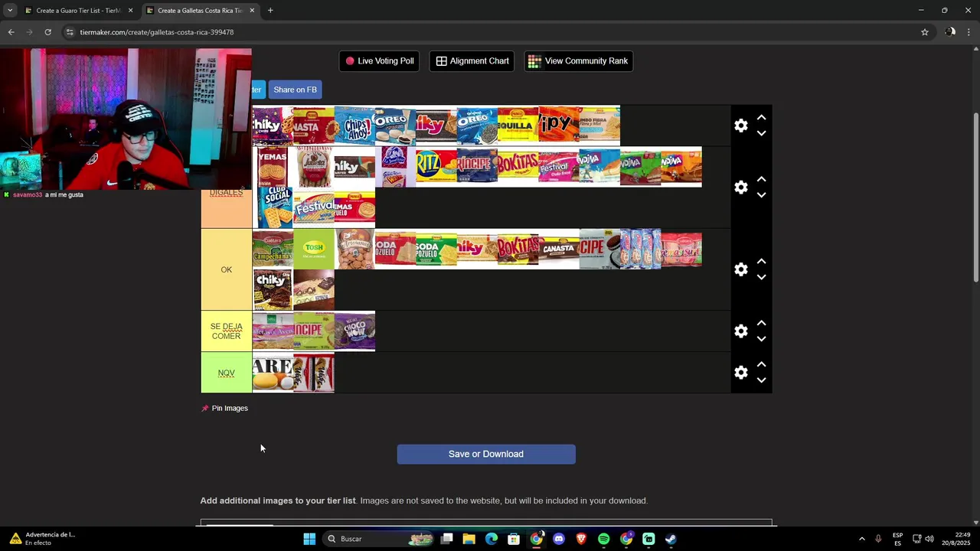Viewport: 980px width, 551px height.
Task: Click the OK tier label
Action: 227,269
